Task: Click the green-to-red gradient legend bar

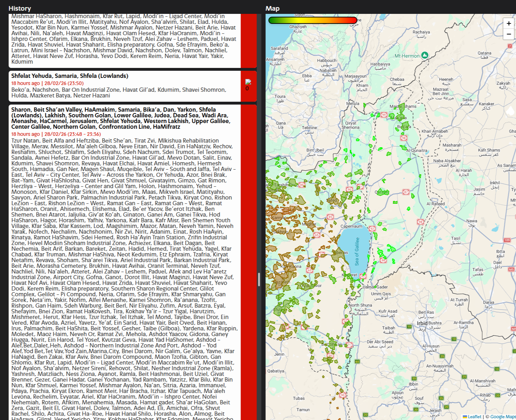Action: [313, 20]
